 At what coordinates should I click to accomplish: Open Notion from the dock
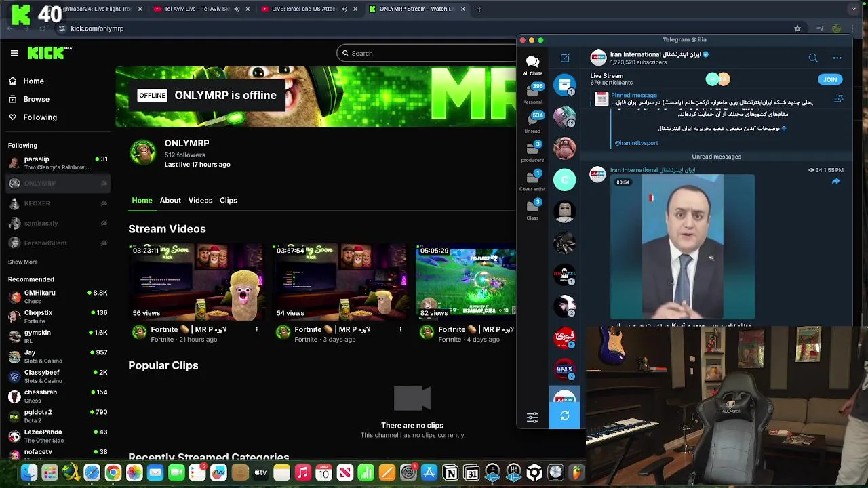(450, 472)
